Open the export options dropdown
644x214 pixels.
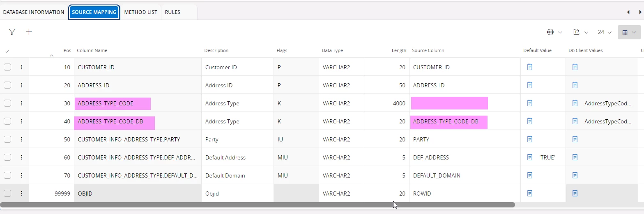[580, 32]
